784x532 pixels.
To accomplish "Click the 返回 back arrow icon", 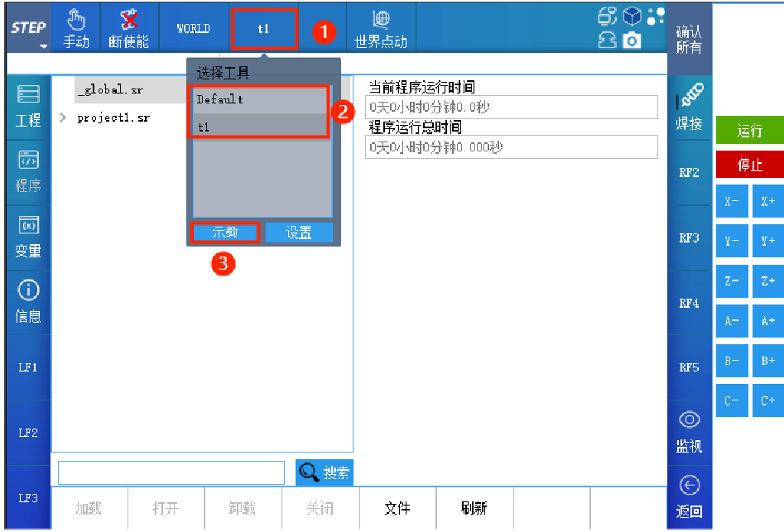I will [x=690, y=497].
